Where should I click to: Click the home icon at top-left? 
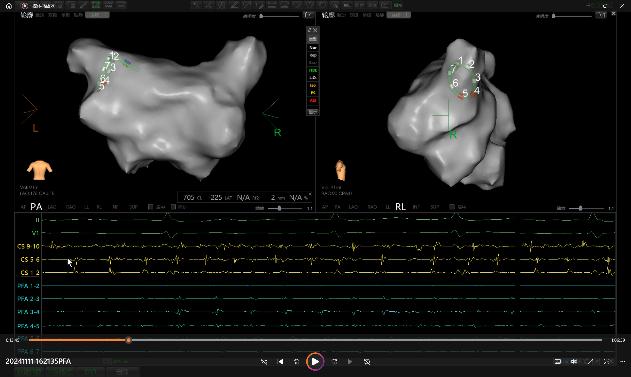click(x=9, y=6)
